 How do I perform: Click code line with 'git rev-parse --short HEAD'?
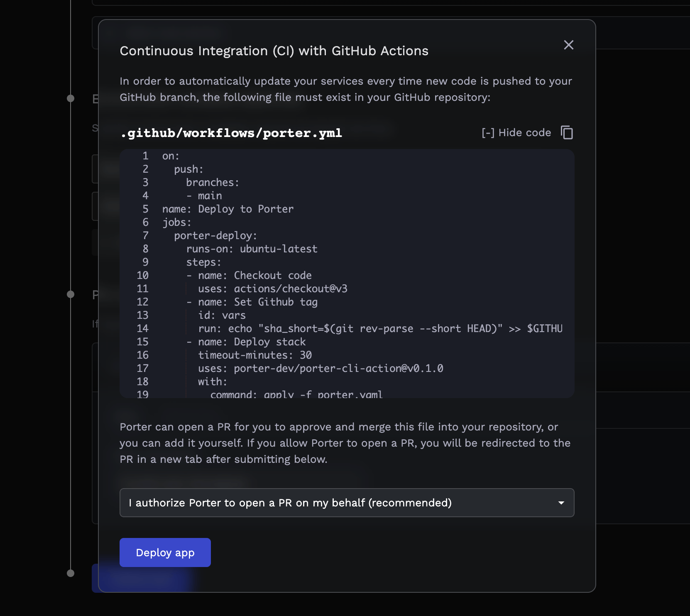(x=380, y=329)
